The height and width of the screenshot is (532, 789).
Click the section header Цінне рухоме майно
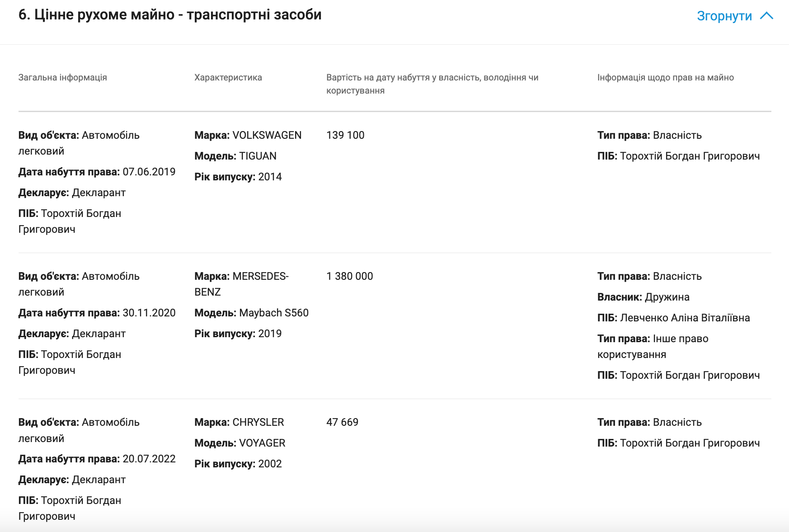[169, 14]
